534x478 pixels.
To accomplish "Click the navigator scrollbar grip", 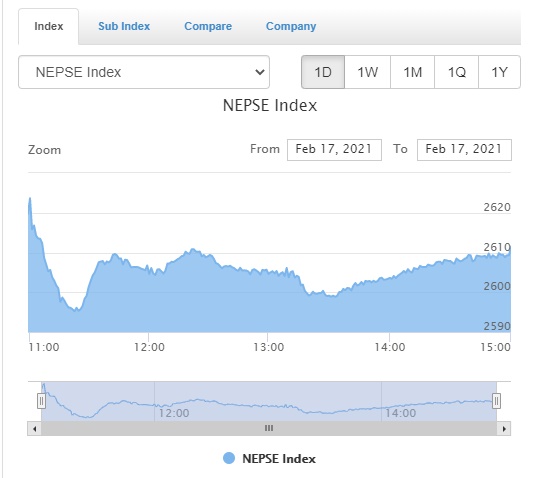I will [269, 428].
